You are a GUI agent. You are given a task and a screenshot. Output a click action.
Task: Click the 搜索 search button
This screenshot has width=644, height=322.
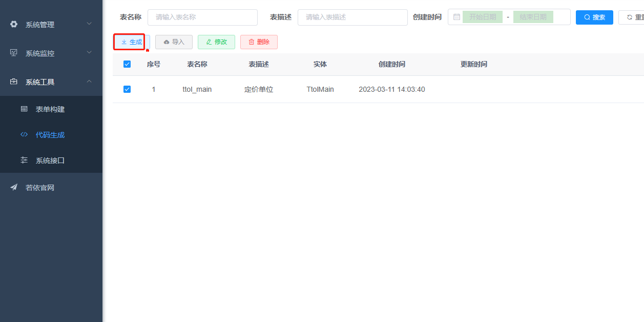tap(594, 16)
